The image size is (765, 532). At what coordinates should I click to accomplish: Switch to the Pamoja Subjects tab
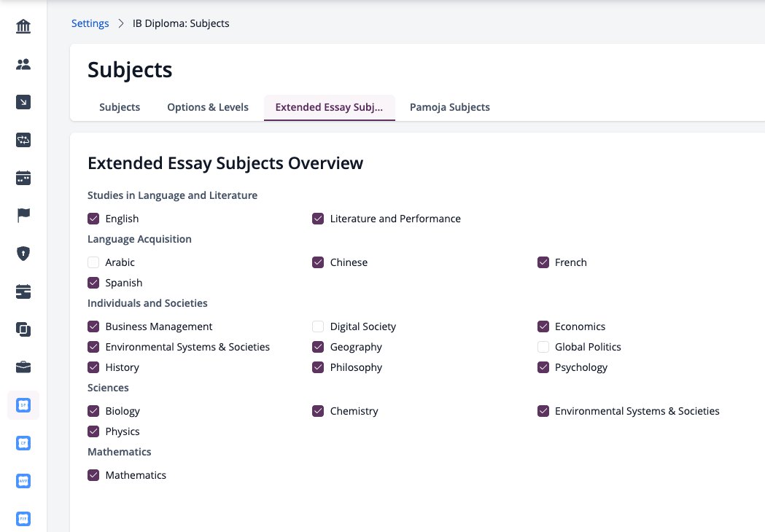(450, 107)
